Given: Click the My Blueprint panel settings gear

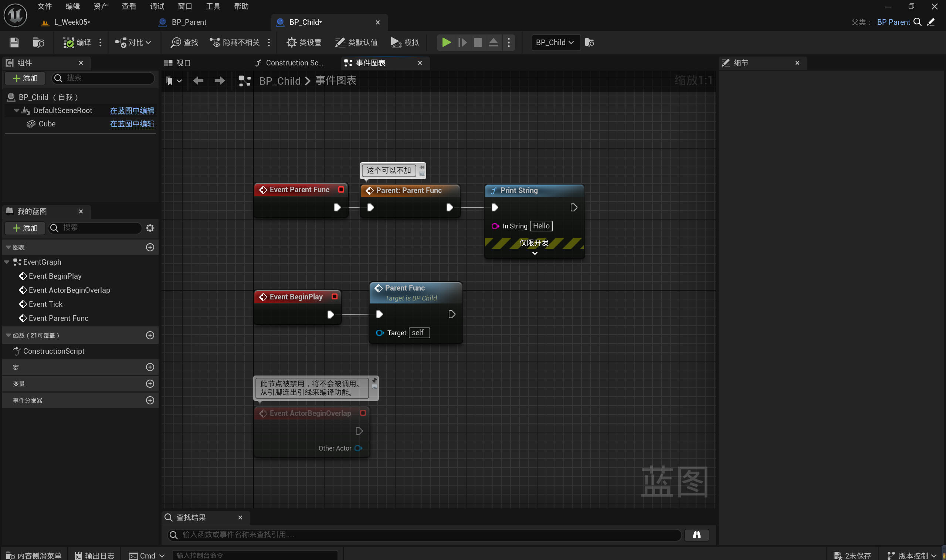Looking at the screenshot, I should pyautogui.click(x=150, y=228).
